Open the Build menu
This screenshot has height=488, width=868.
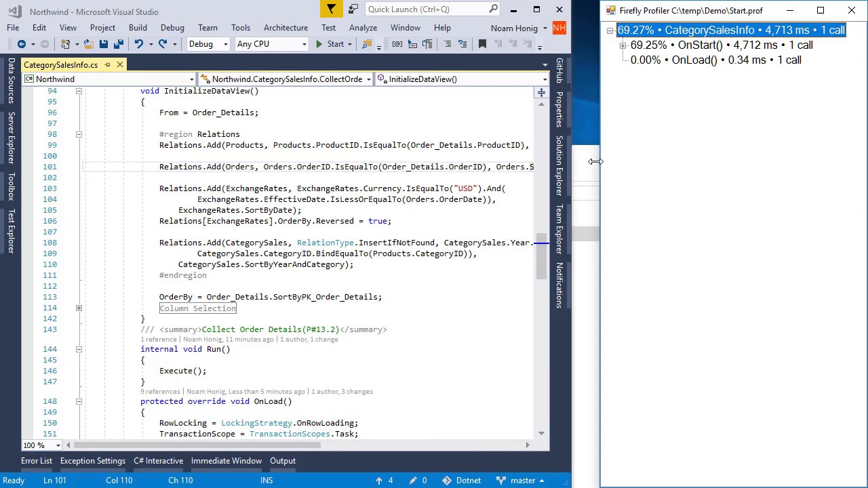pyautogui.click(x=138, y=28)
